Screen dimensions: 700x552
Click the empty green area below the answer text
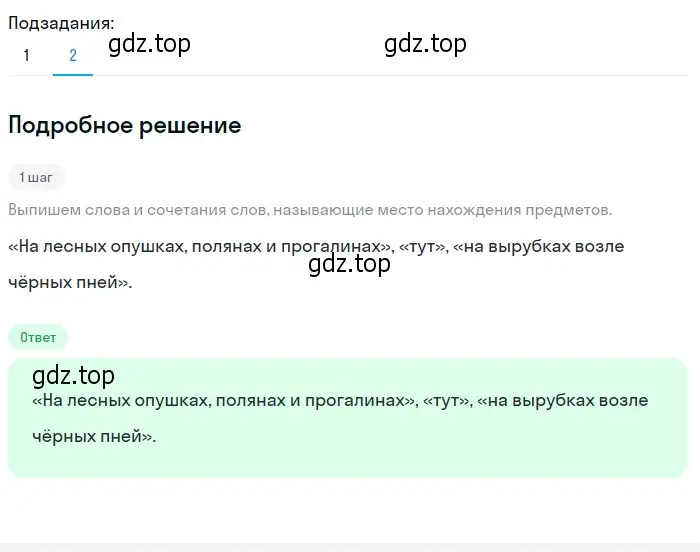pyautogui.click(x=347, y=462)
